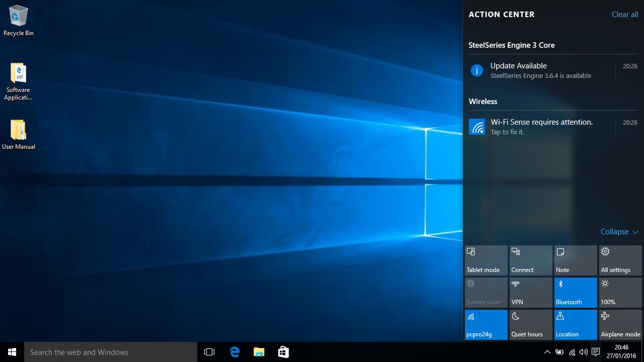This screenshot has width=644, height=362.
Task: Show hidden system tray icons chevron
Action: coord(547,352)
